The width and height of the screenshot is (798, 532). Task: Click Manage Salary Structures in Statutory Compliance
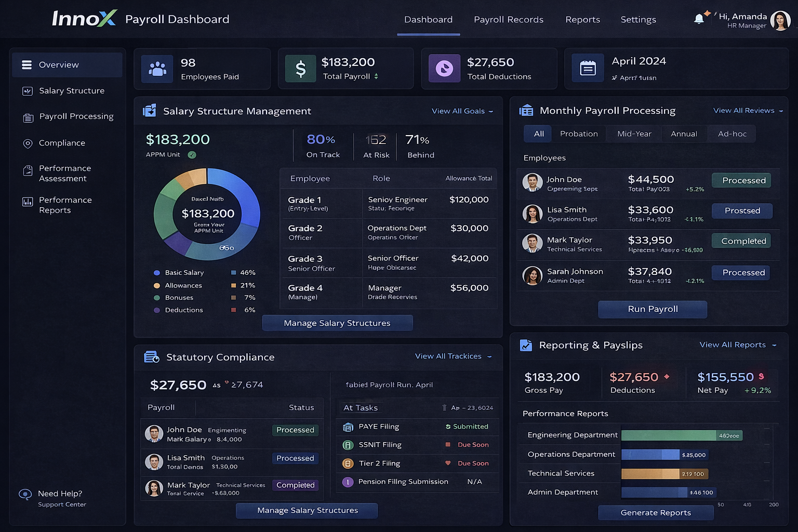click(x=307, y=511)
